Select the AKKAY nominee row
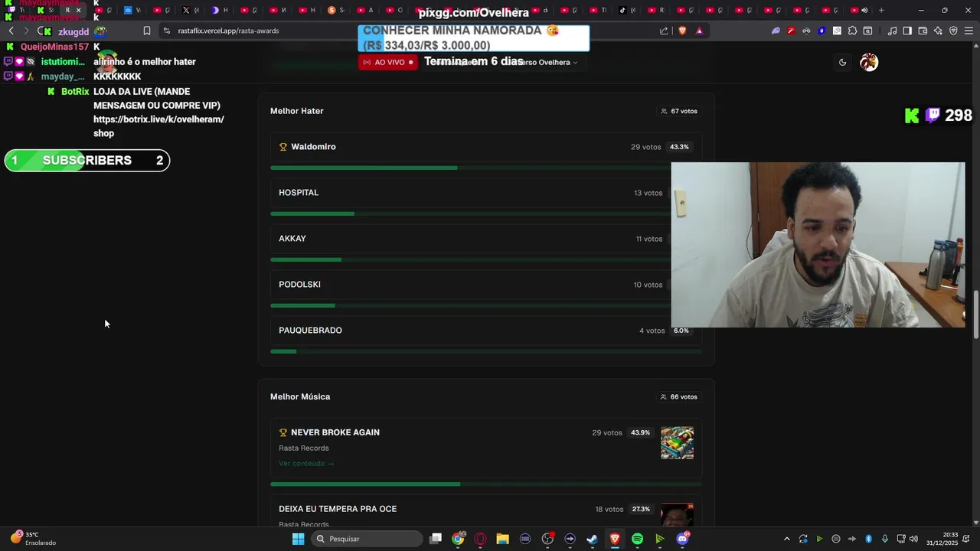Viewport: 980px width, 551px height. (486, 239)
